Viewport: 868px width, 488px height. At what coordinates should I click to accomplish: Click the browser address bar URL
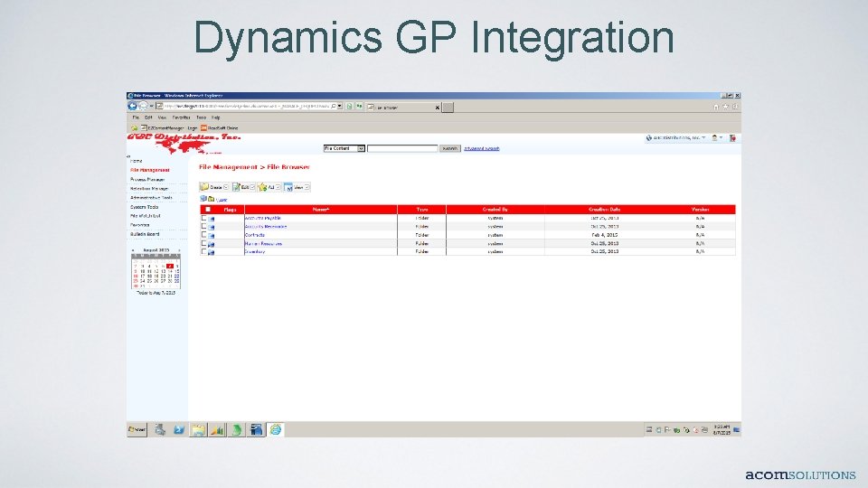pyautogui.click(x=246, y=107)
